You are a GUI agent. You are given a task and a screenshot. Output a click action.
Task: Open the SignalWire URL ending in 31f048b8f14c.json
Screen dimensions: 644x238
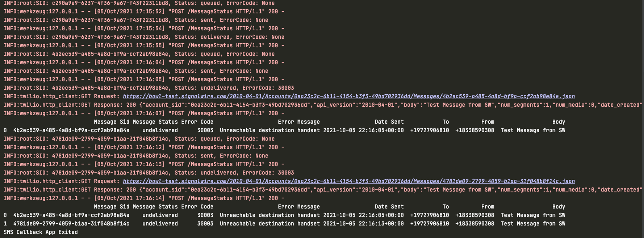tap(349, 181)
